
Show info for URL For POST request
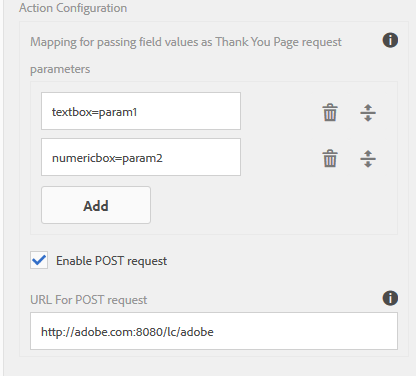[x=390, y=298]
